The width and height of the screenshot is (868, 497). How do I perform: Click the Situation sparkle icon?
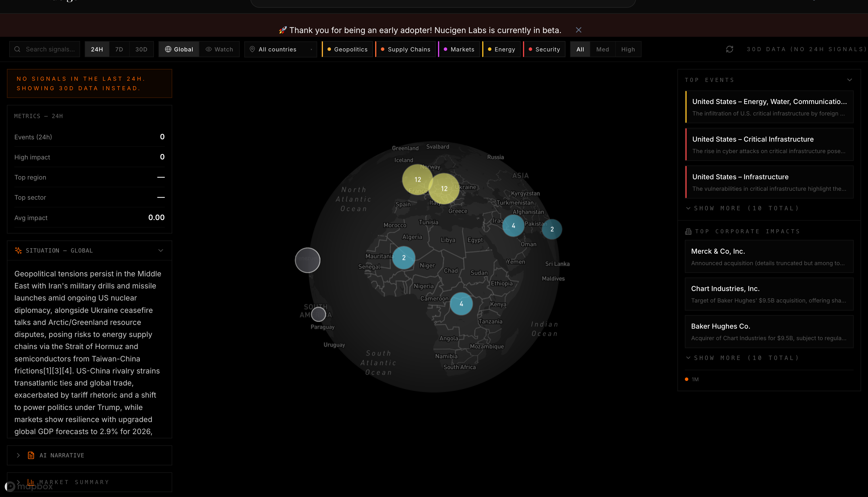[x=18, y=250]
